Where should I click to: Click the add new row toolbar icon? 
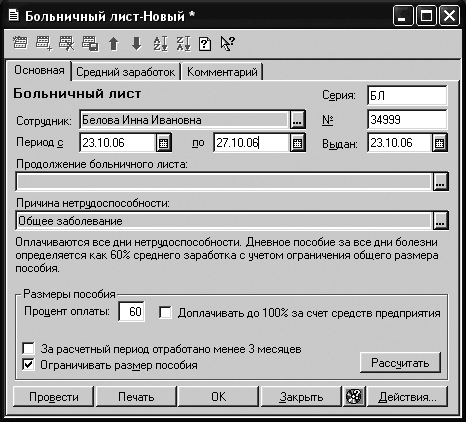tap(44, 43)
